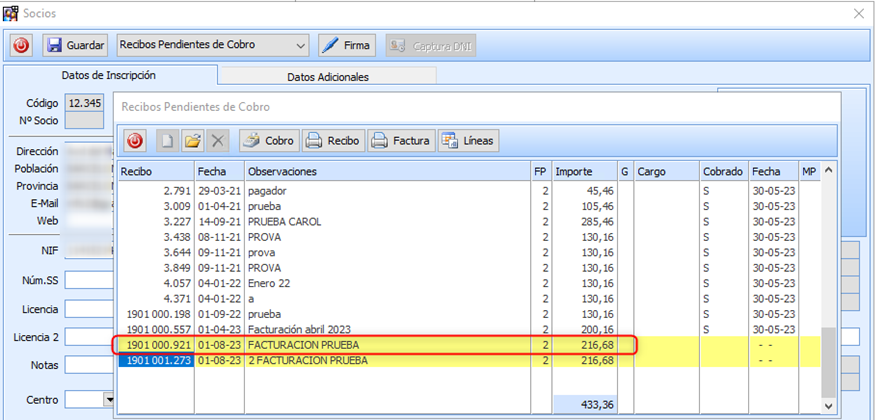Save the member with Guardar
Viewport: 886px width, 420px height.
76,46
